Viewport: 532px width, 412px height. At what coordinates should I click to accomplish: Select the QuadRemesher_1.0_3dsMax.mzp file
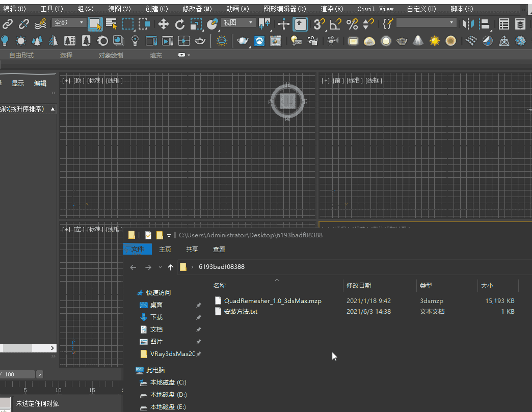[272, 300]
